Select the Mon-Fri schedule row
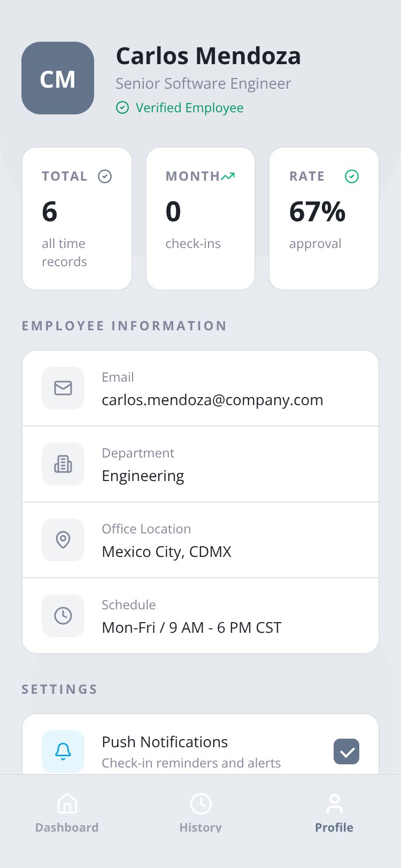The image size is (401, 868). click(200, 616)
